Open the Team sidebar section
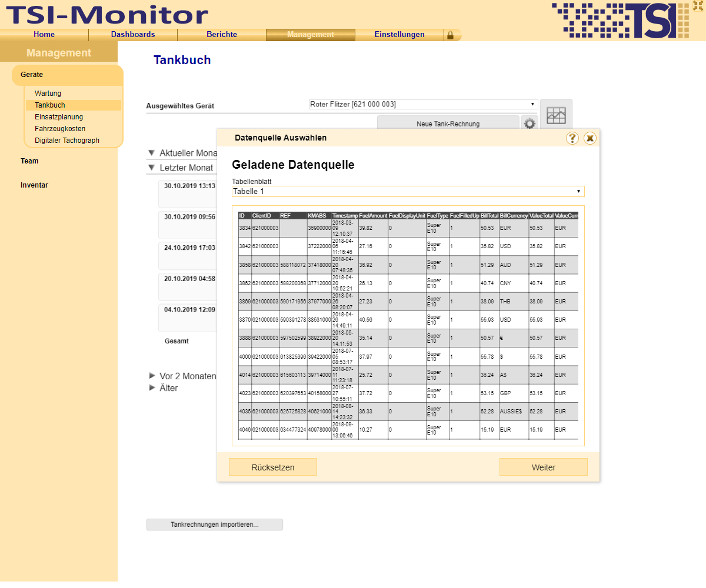706x588 pixels. [29, 161]
